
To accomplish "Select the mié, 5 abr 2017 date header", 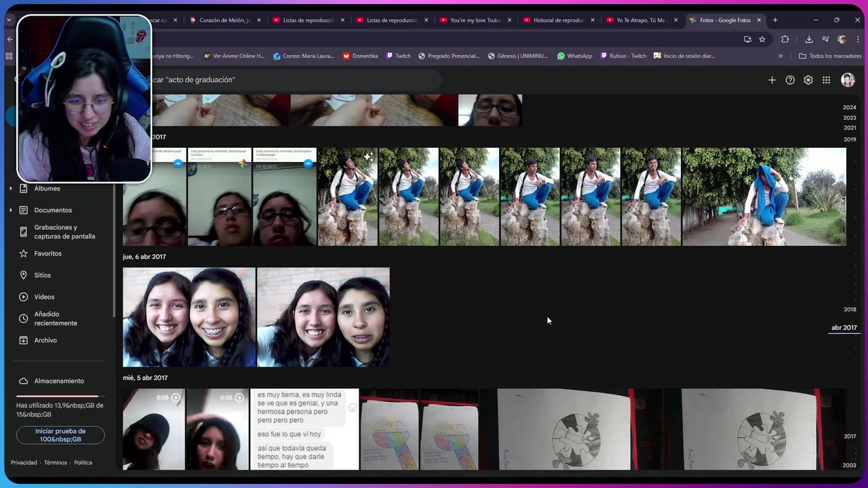I will pos(145,378).
